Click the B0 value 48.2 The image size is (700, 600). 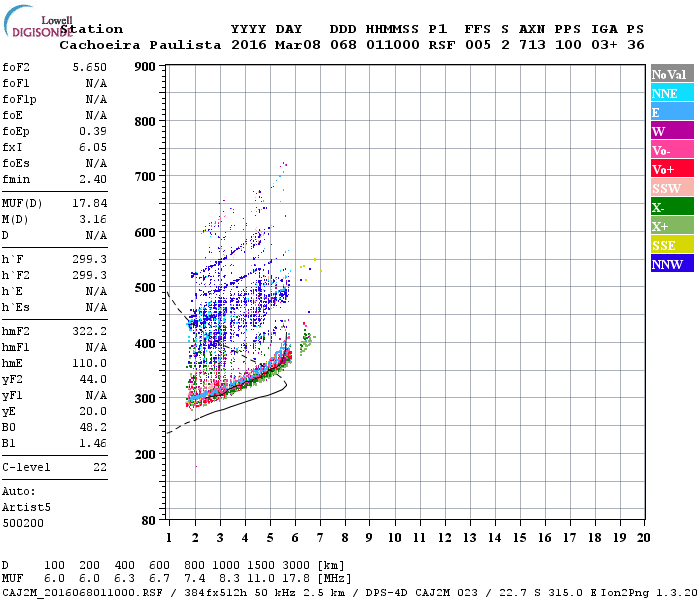click(x=93, y=427)
